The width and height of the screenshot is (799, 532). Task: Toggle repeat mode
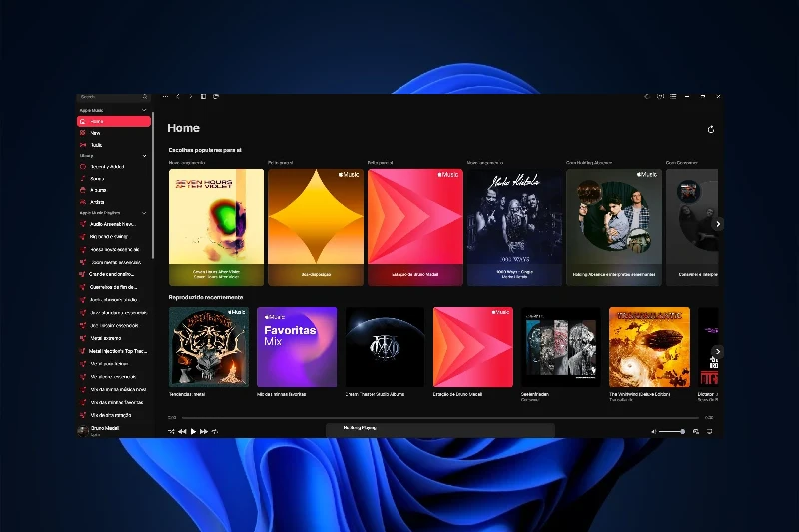pos(215,431)
